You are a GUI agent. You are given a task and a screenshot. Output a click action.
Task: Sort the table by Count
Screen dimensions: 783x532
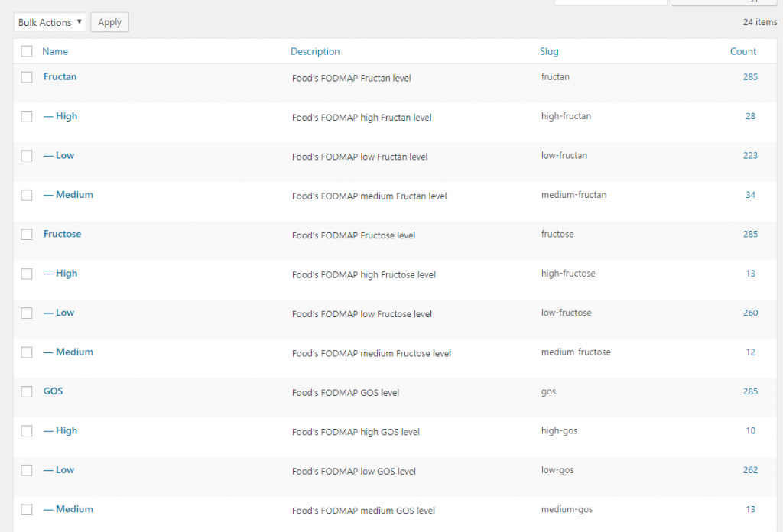[x=742, y=50]
